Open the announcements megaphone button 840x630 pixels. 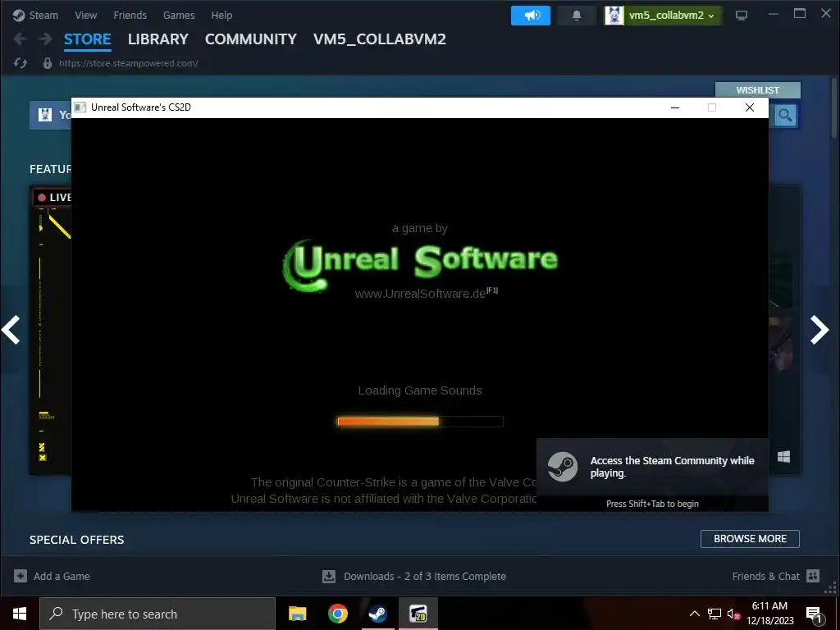coord(531,16)
